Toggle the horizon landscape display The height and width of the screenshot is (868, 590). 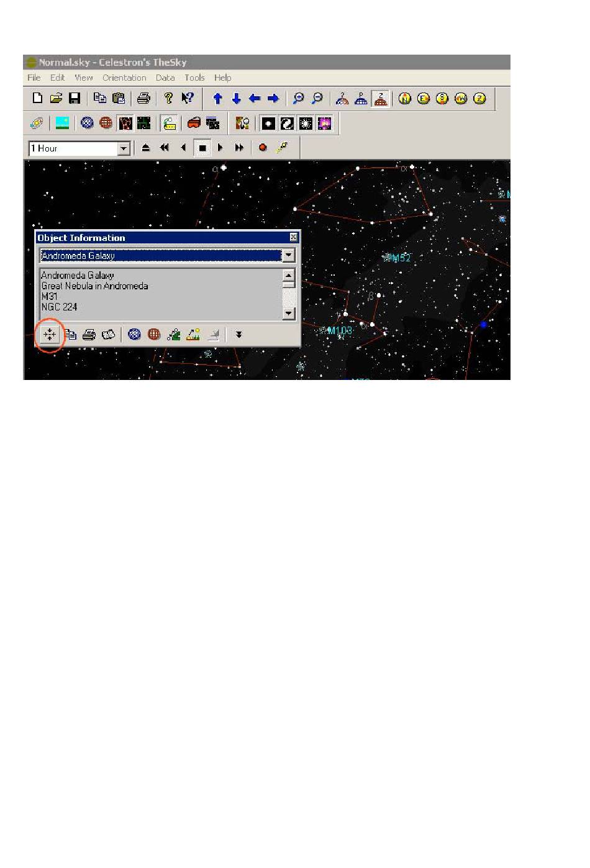[x=62, y=123]
